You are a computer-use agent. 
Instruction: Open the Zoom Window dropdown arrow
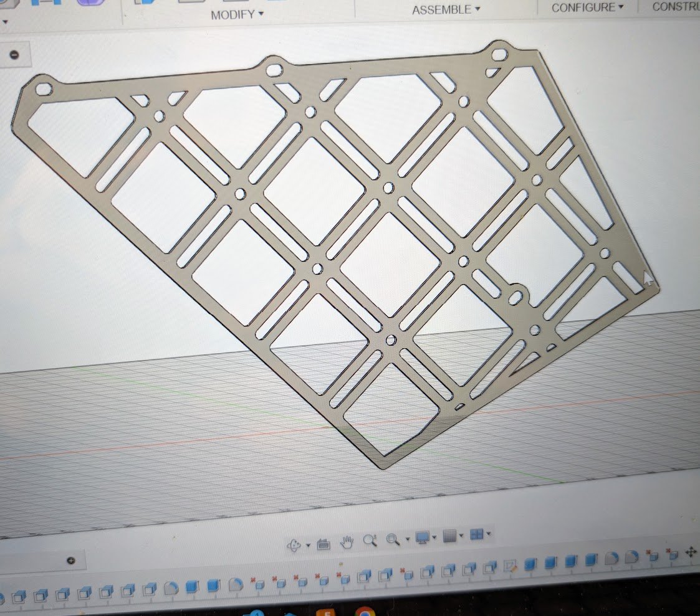pyautogui.click(x=408, y=539)
